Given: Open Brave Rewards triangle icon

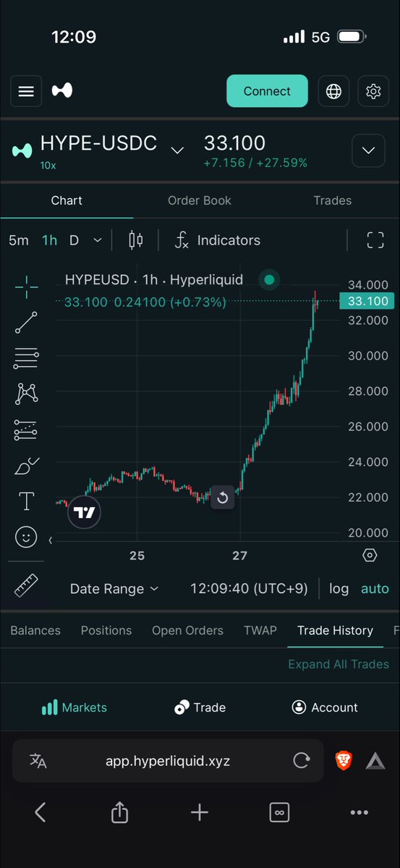Looking at the screenshot, I should [375, 761].
